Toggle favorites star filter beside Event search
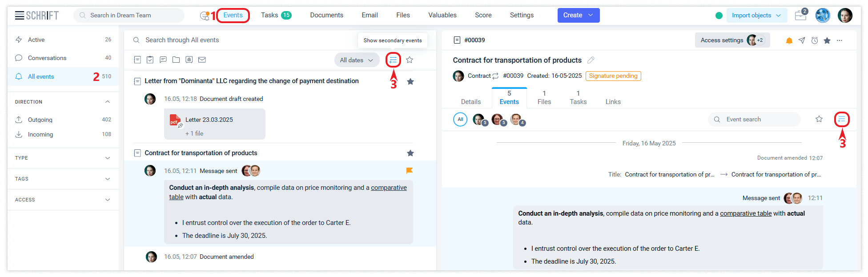This screenshot has width=868, height=277. click(819, 119)
